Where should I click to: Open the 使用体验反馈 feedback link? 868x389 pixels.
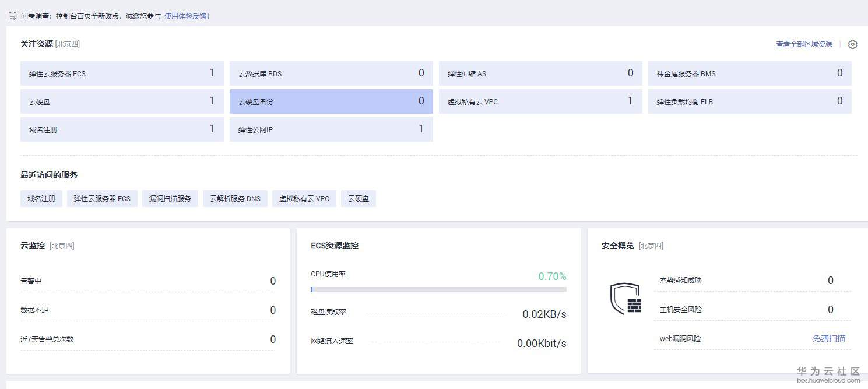(187, 16)
